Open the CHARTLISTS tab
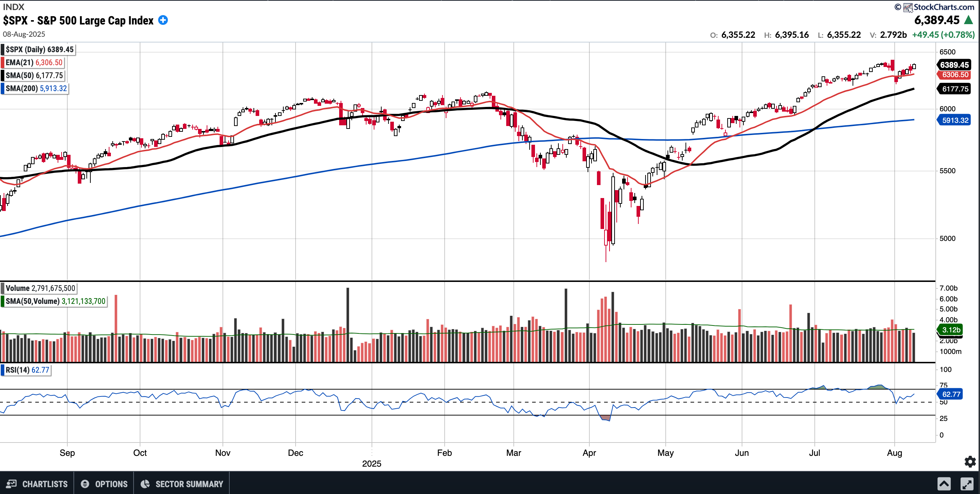Image resolution: width=980 pixels, height=494 pixels. click(x=45, y=484)
